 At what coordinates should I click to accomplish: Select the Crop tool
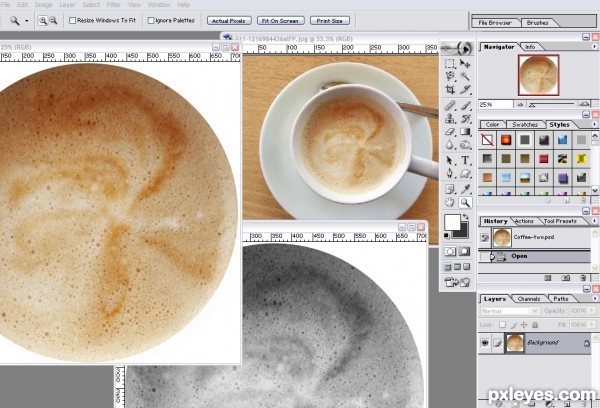[x=450, y=90]
